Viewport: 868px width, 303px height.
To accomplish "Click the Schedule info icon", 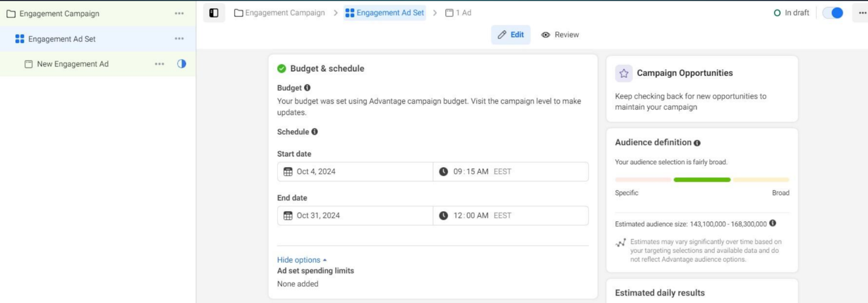I will pyautogui.click(x=315, y=132).
